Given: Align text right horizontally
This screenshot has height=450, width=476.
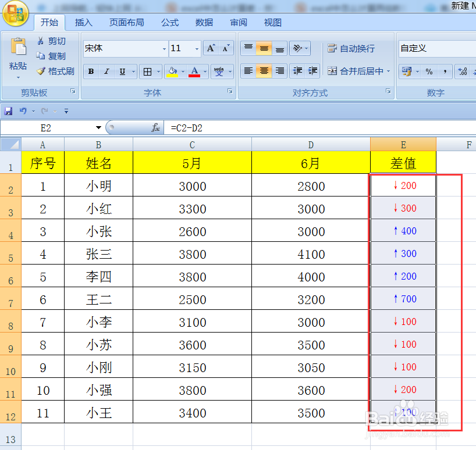Looking at the screenshot, I should click(x=279, y=71).
